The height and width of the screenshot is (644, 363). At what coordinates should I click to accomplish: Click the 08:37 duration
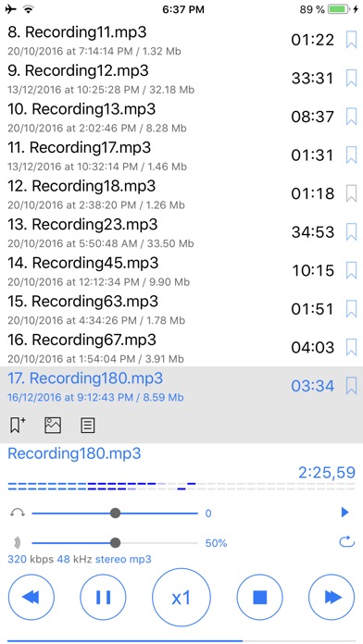click(x=313, y=117)
